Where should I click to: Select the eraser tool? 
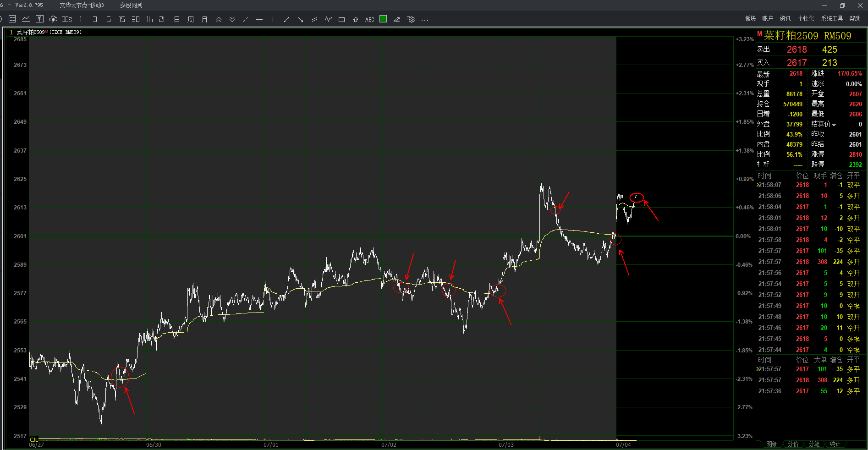(397, 19)
